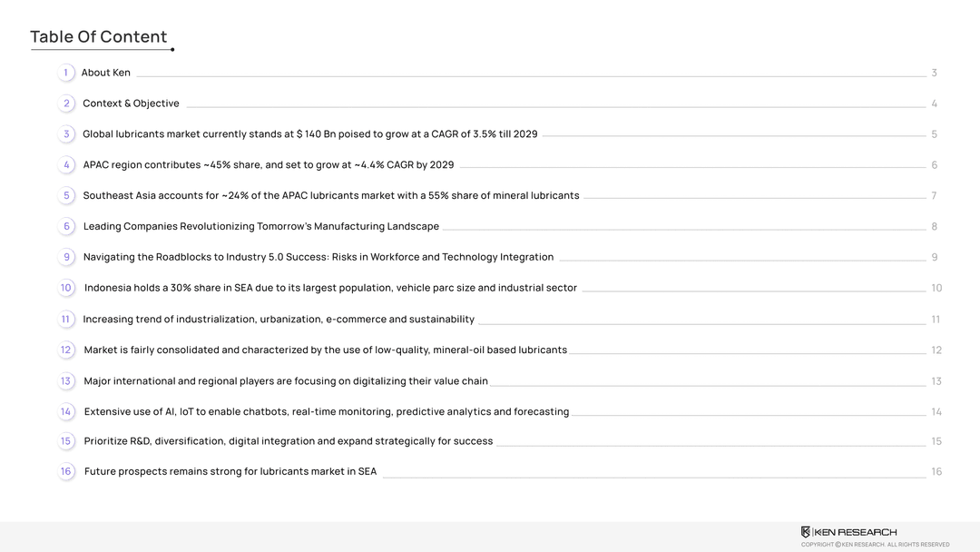Select Market is fairly consolidated entry
Viewport: 980px width, 552px height.
tap(325, 350)
